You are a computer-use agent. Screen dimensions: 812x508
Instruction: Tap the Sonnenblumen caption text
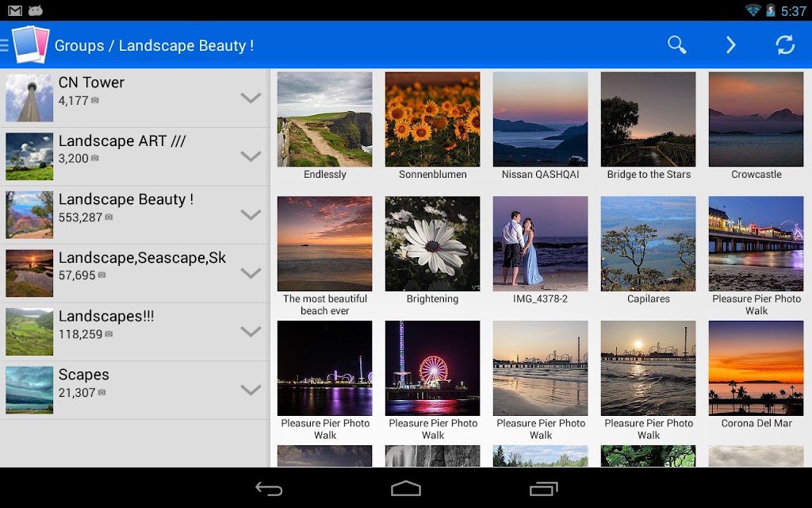point(432,175)
